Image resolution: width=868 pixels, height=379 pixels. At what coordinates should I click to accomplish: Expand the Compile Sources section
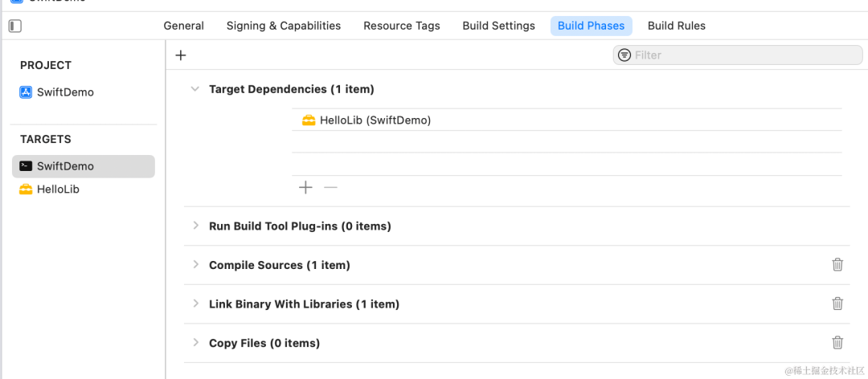pos(195,264)
